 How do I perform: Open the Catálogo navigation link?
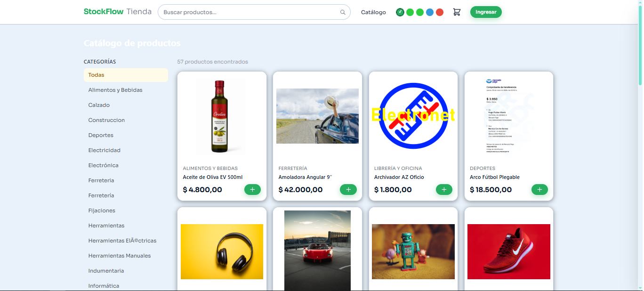(373, 12)
